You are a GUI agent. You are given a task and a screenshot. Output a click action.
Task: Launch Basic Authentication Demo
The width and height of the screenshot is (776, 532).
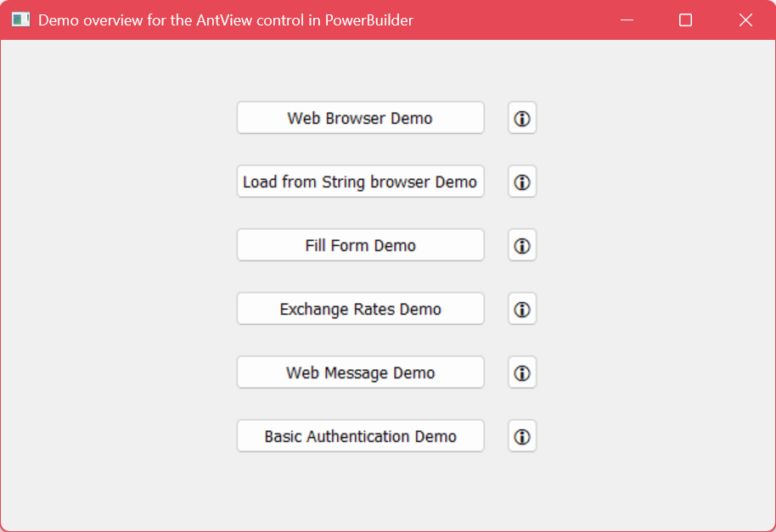360,436
